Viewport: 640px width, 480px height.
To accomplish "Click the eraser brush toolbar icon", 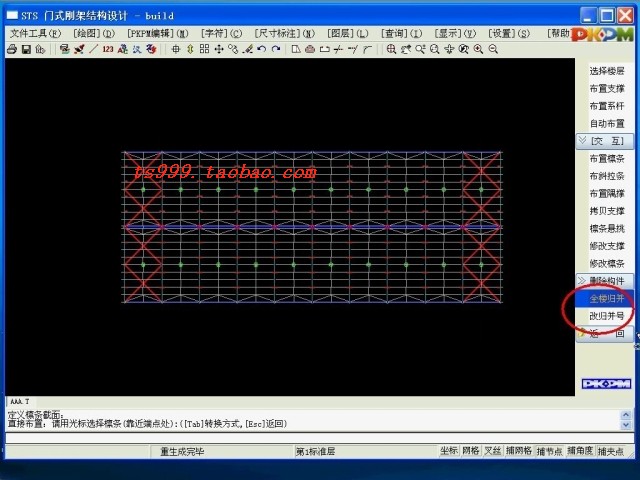I will pos(247,49).
